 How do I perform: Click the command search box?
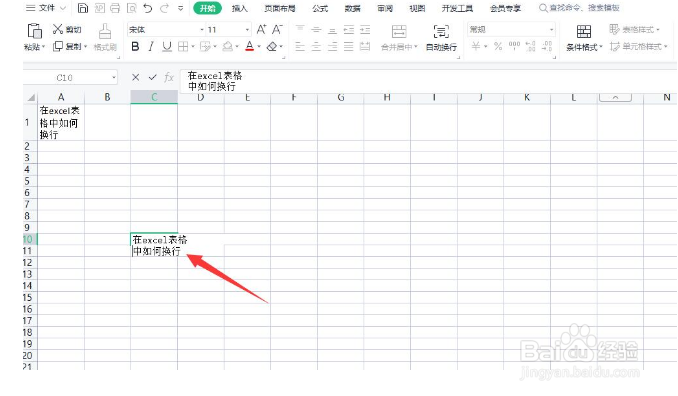click(579, 8)
